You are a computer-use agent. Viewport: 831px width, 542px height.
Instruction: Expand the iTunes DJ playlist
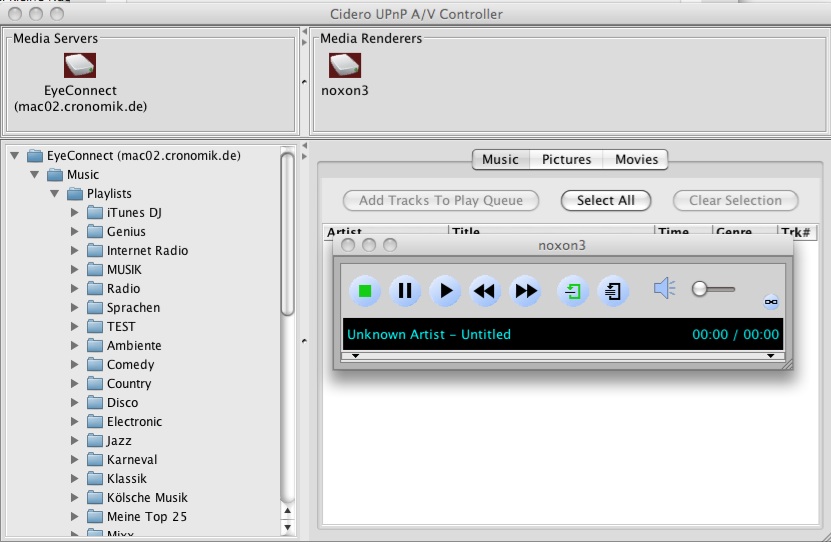pos(75,212)
